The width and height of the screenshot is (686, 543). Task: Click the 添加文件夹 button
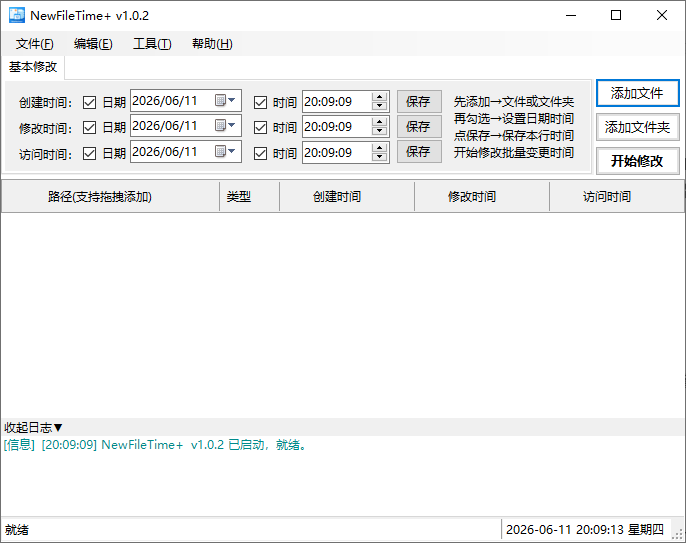click(637, 127)
